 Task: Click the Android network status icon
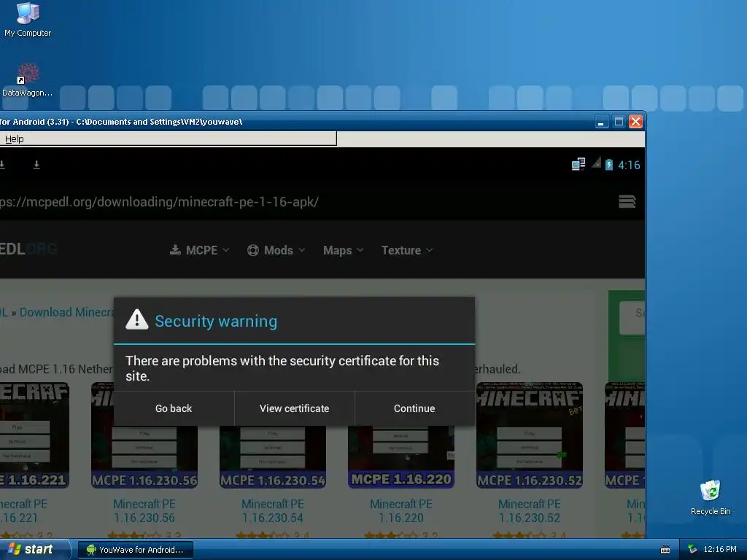click(578, 164)
